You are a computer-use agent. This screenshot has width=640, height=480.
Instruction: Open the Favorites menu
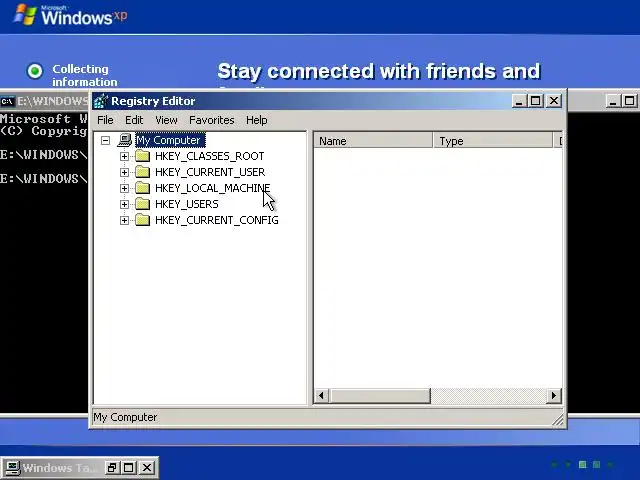[211, 120]
